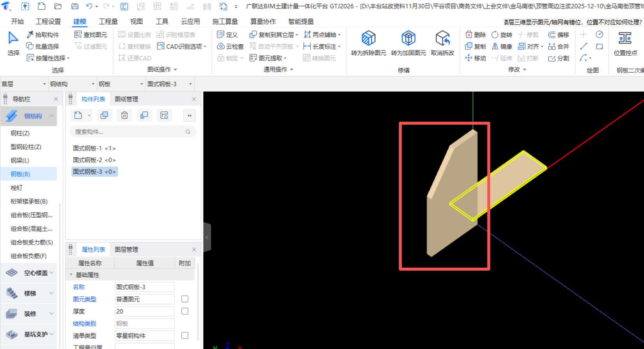Image resolution: width=644 pixels, height=349 pixels.
Task: Click the 名称 value field 面式钢板-3
Action: tap(144, 287)
